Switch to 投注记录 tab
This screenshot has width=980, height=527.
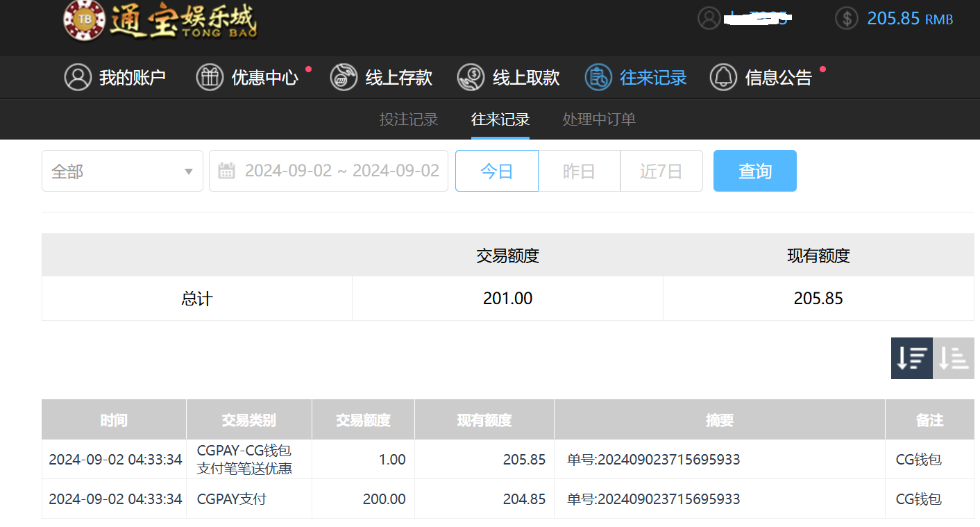click(409, 119)
